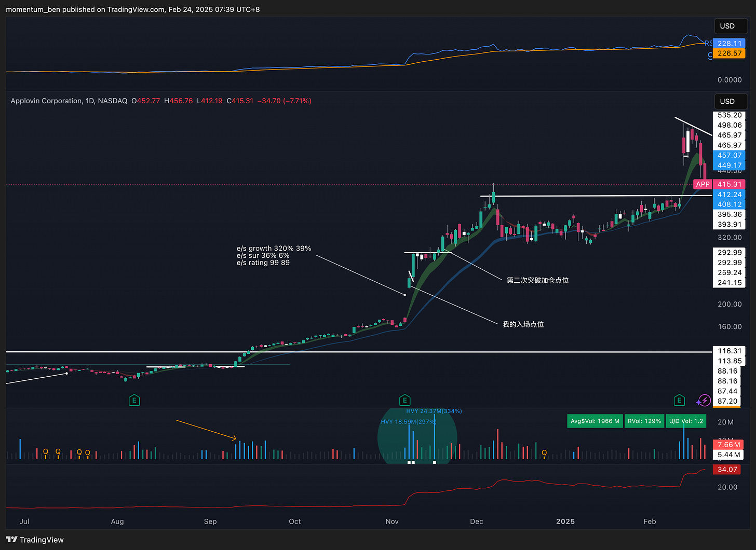Click the 113.85 price label
Screen dimensions: 756x550
tap(729, 361)
